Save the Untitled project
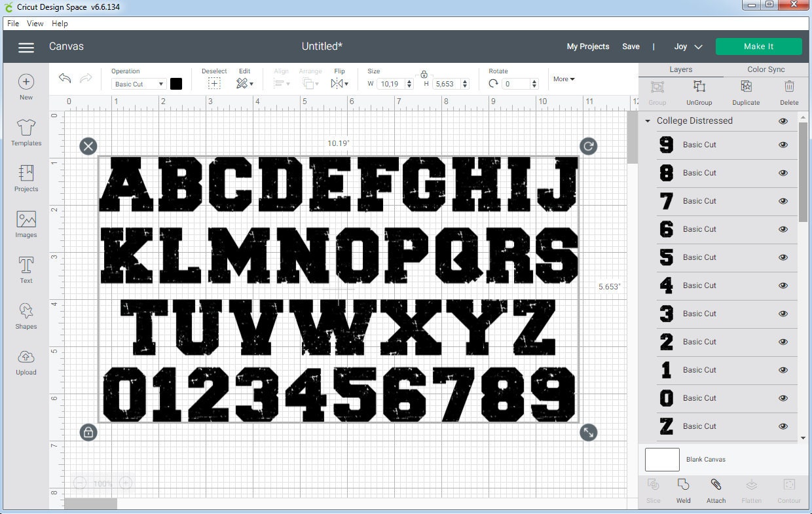This screenshot has width=812, height=514. point(631,46)
